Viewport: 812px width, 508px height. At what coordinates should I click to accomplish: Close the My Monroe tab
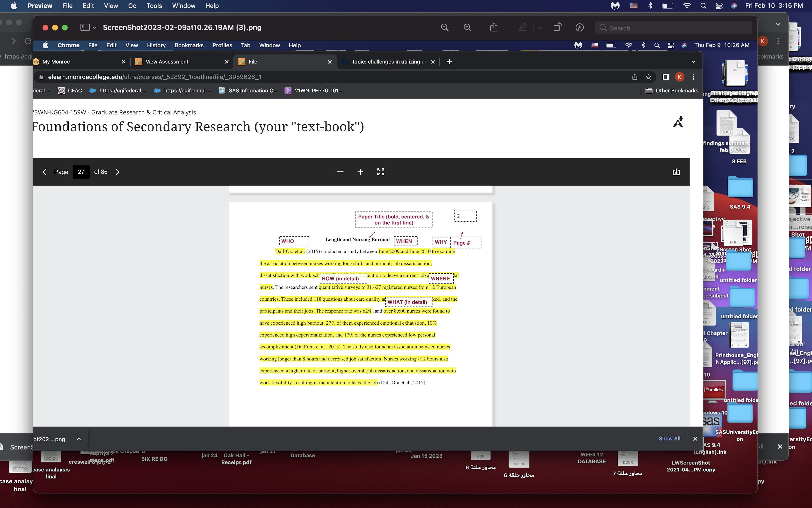pos(123,61)
